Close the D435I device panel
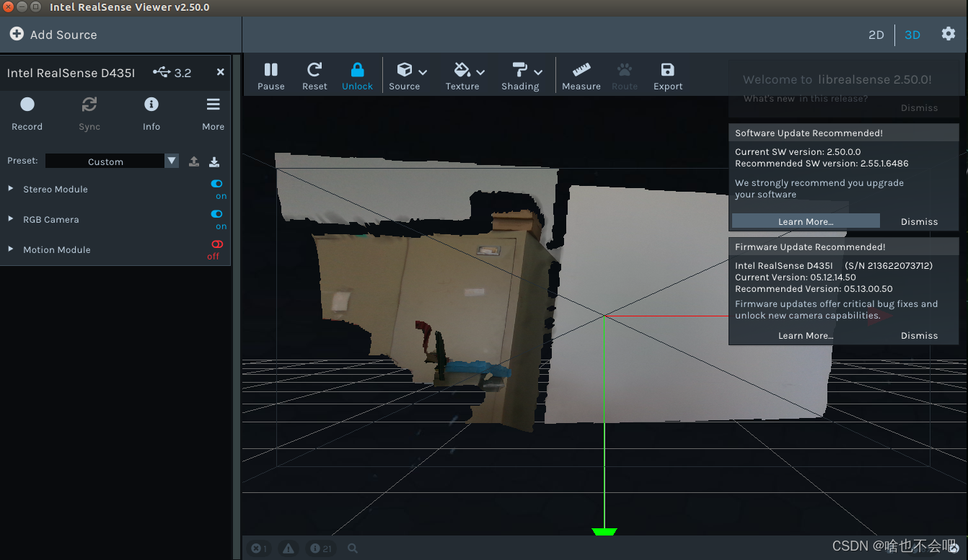The width and height of the screenshot is (968, 560). pyautogui.click(x=221, y=72)
